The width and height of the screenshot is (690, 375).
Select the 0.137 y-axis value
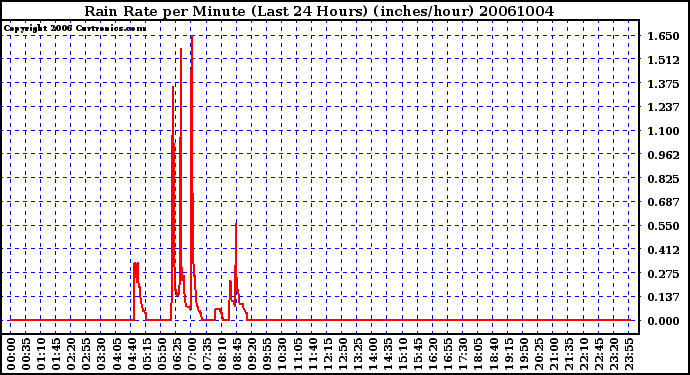click(x=663, y=298)
